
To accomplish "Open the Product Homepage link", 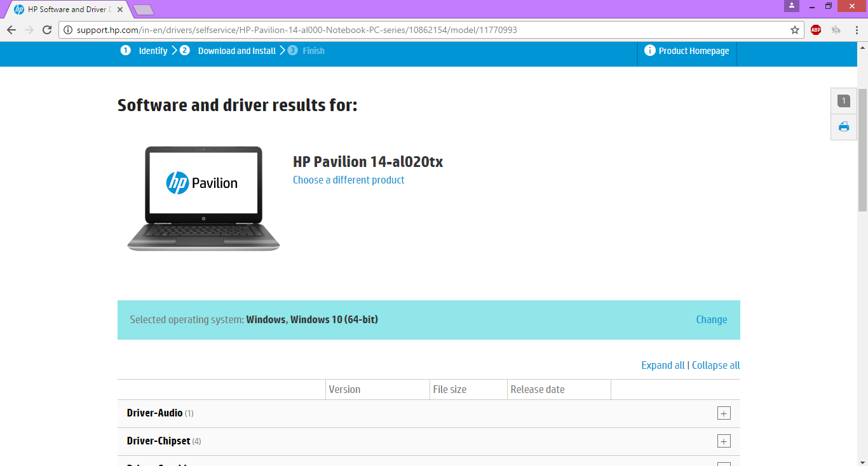I will [x=694, y=51].
